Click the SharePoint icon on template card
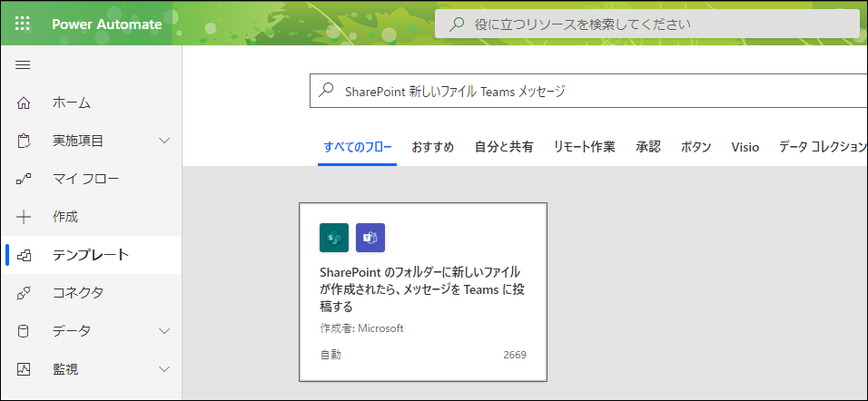The image size is (868, 401). [334, 238]
